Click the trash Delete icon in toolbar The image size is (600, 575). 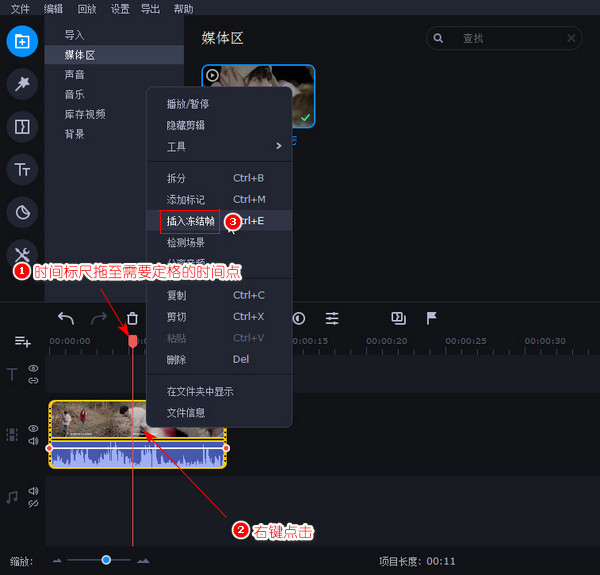[132, 318]
